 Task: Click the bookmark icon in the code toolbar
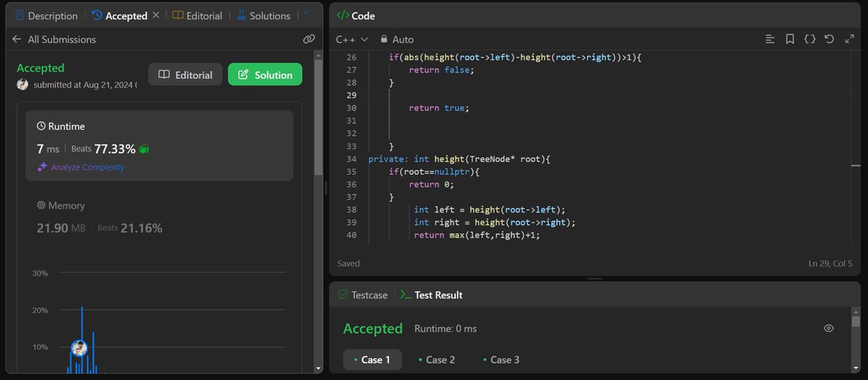[x=790, y=39]
